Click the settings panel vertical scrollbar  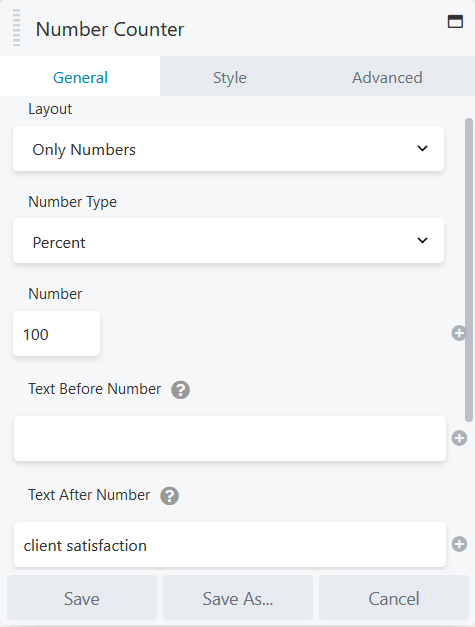tap(469, 270)
